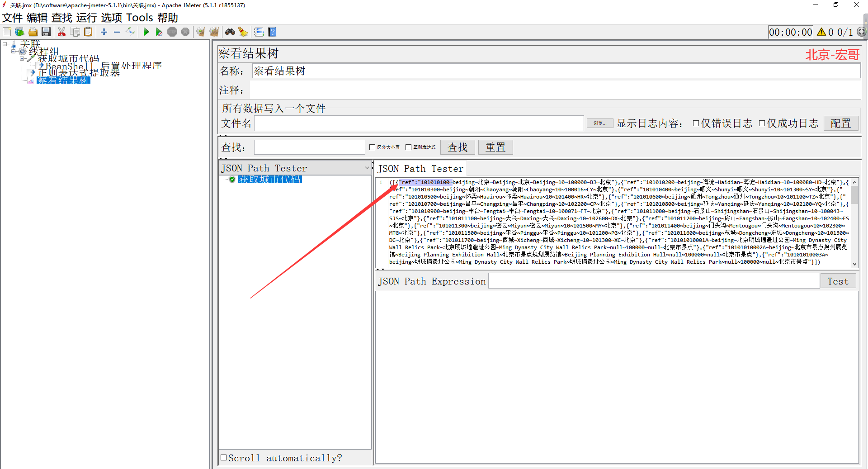
Task: Switch to the JSON Path Tester tab
Action: [x=420, y=169]
